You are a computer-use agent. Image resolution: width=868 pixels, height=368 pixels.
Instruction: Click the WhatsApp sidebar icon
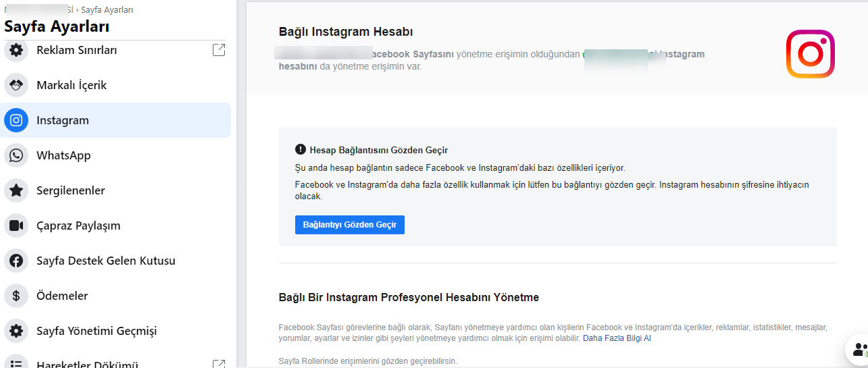click(x=16, y=155)
